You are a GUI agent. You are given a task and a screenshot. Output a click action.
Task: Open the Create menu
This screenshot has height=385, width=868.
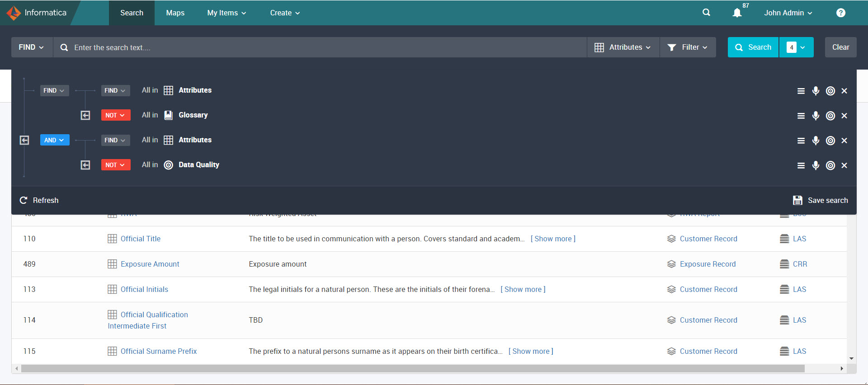[x=285, y=13]
